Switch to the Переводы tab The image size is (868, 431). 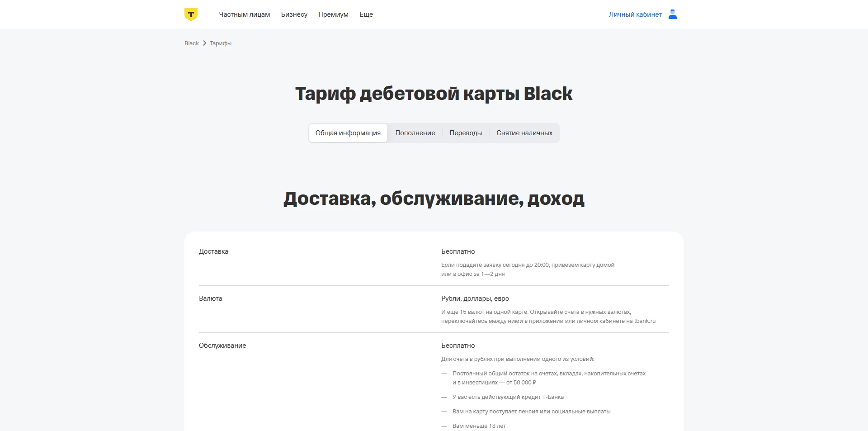point(466,133)
